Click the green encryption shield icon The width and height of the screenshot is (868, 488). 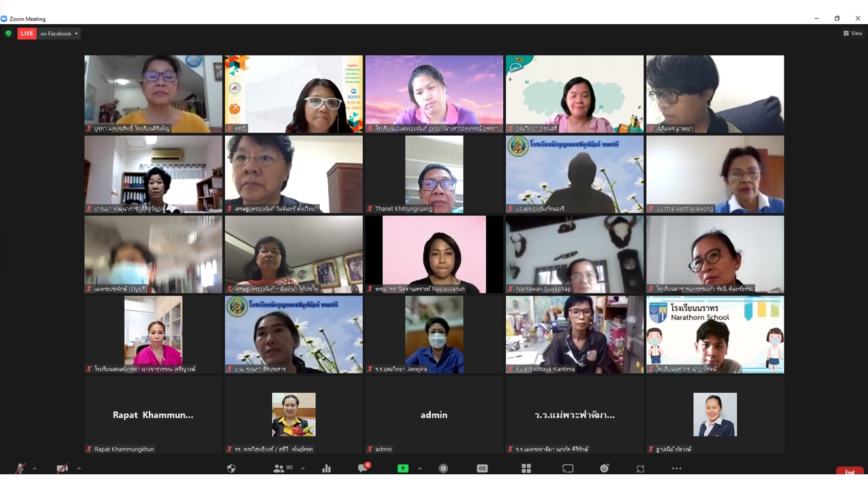(8, 33)
